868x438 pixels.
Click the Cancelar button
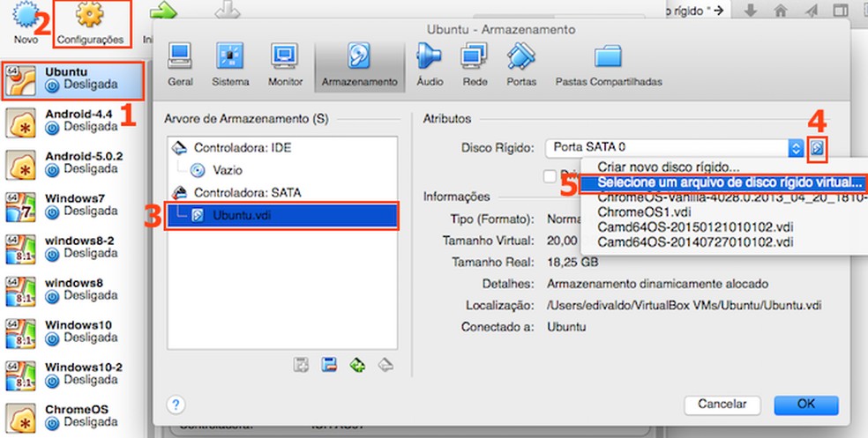(x=722, y=405)
